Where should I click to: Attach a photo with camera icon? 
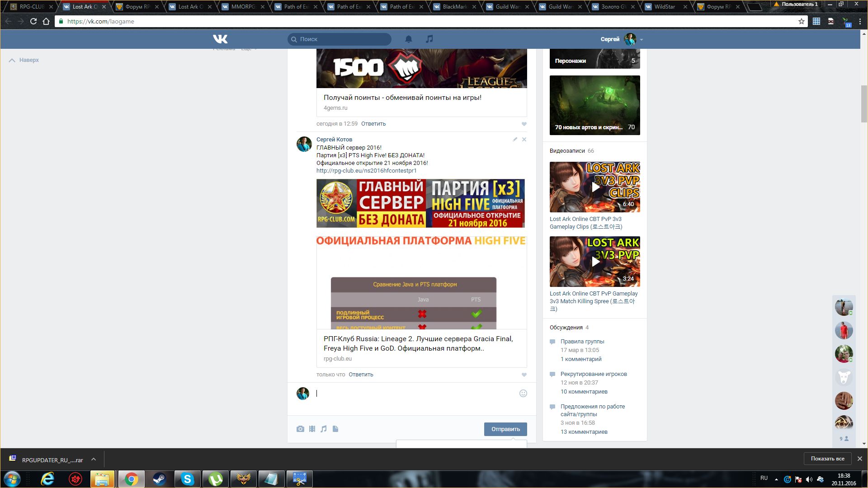(x=300, y=429)
